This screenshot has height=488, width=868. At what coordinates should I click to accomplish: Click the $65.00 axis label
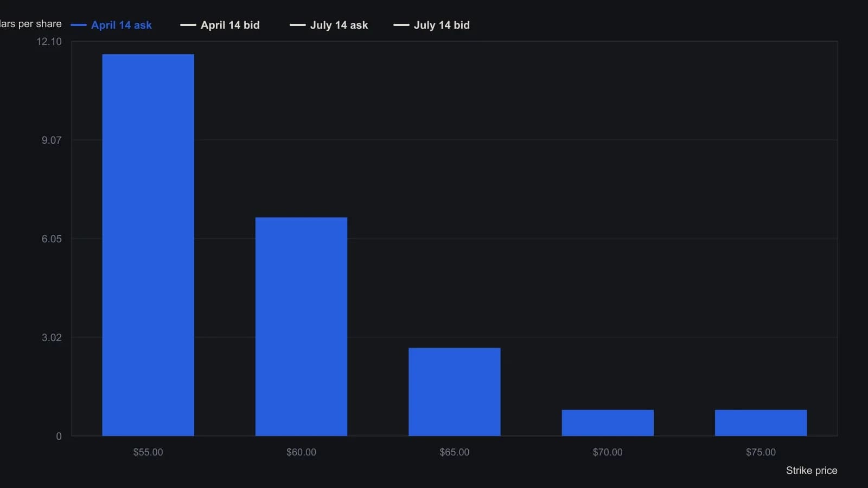(x=455, y=452)
